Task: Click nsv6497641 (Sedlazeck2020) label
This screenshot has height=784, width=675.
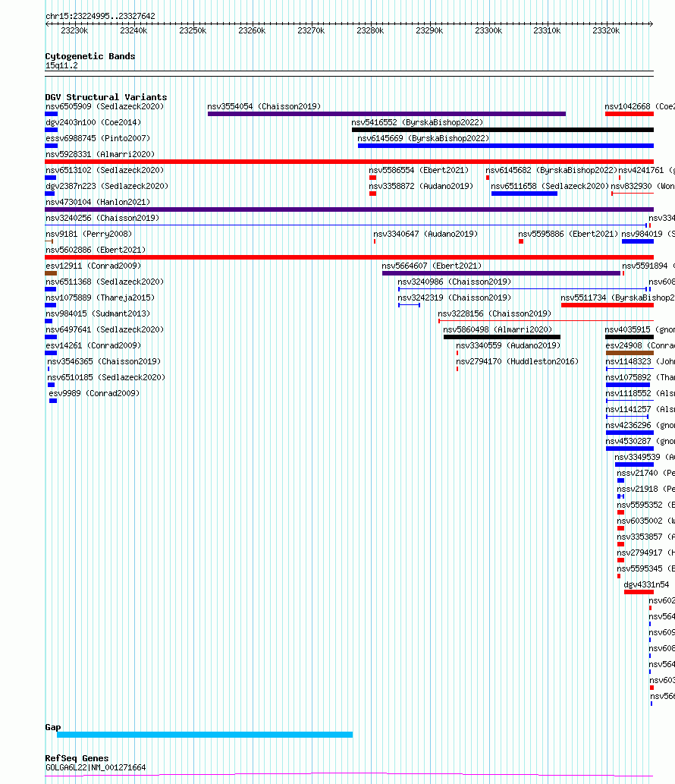Action: [x=105, y=330]
